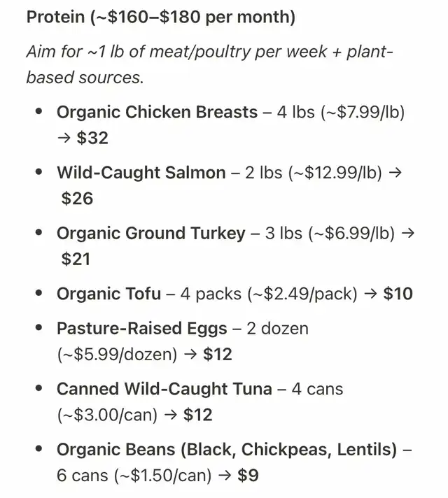
Task: Click the ~$5.99/dozen price text
Action: click(x=118, y=355)
